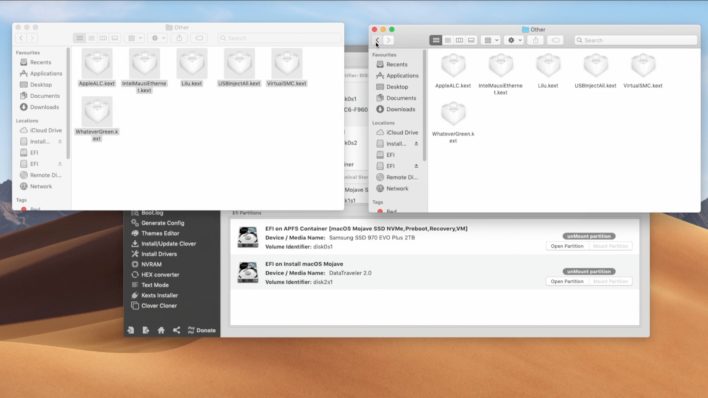Open Applications in active Finder sidebar
Image resolution: width=708 pixels, height=398 pixels.
tap(397, 76)
